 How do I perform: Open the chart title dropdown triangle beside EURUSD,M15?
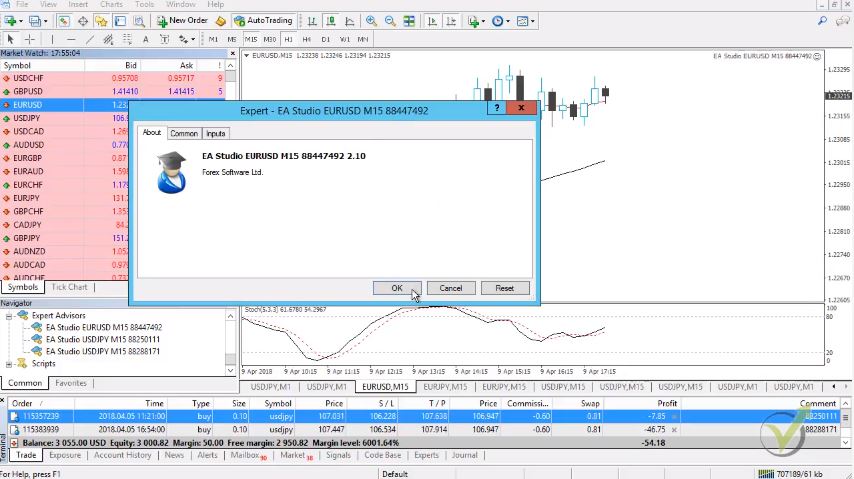(246, 56)
